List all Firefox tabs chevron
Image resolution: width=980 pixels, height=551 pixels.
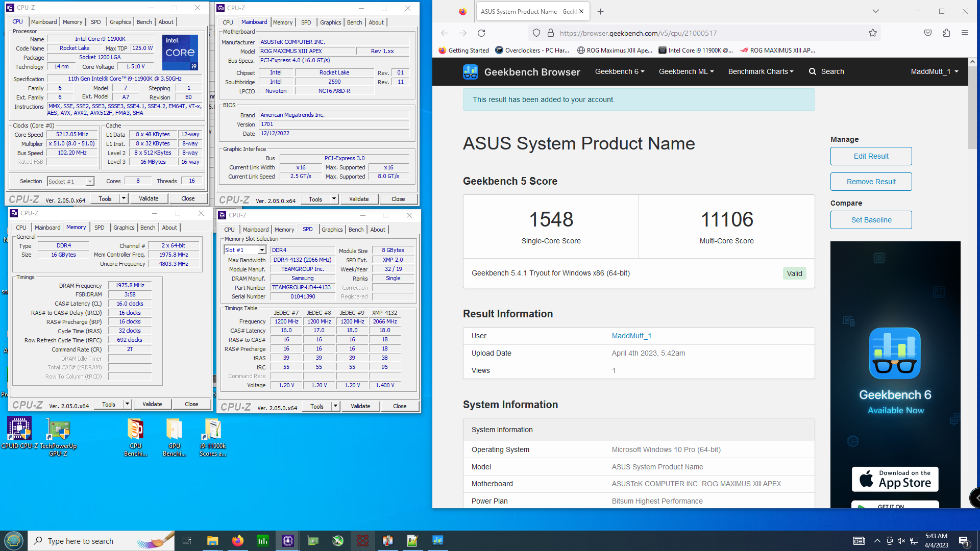click(876, 11)
